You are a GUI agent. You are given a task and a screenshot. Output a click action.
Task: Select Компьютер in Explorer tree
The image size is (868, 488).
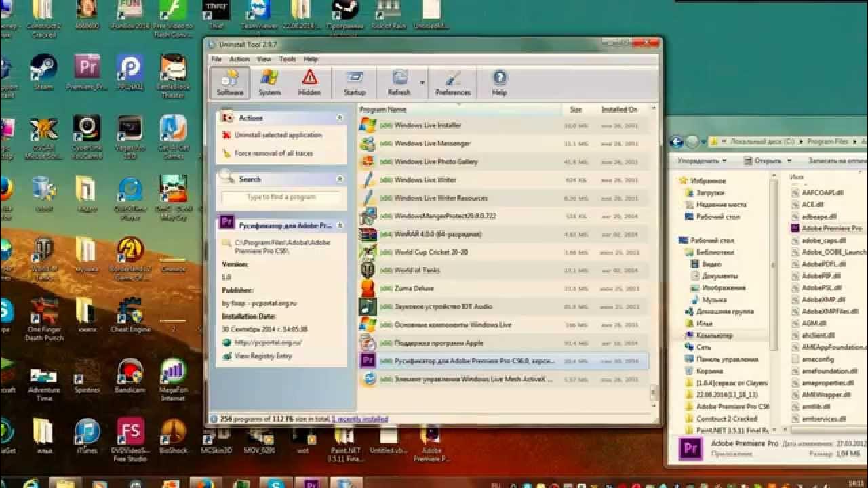point(708,335)
